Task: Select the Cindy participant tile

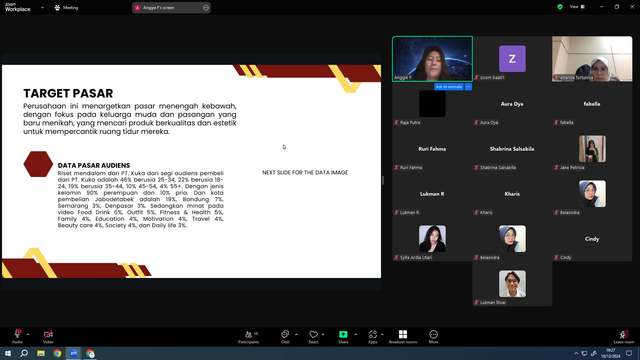Action: click(592, 239)
